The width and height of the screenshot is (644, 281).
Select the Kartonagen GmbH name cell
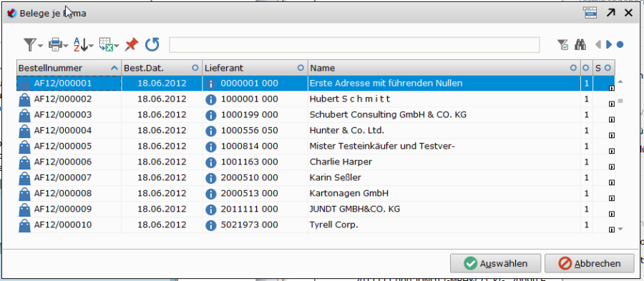(444, 194)
